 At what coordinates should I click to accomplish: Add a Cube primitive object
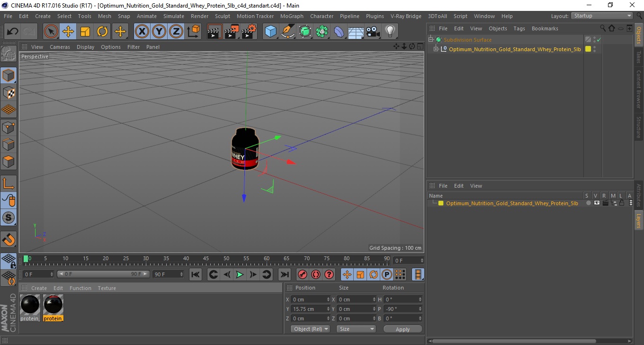(x=270, y=32)
